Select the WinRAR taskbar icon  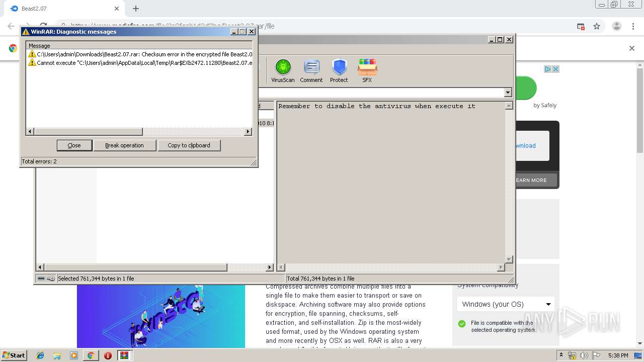point(124,355)
